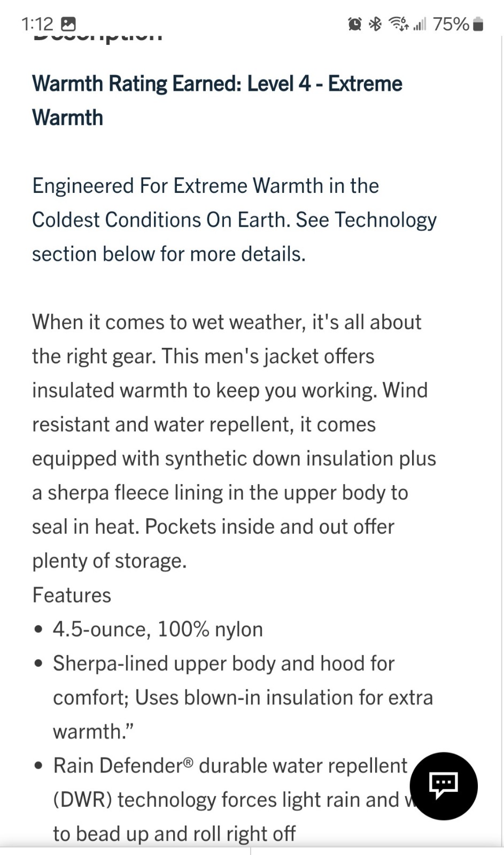Tap the battery icon beside 75%
504x855 pixels.
478,24
